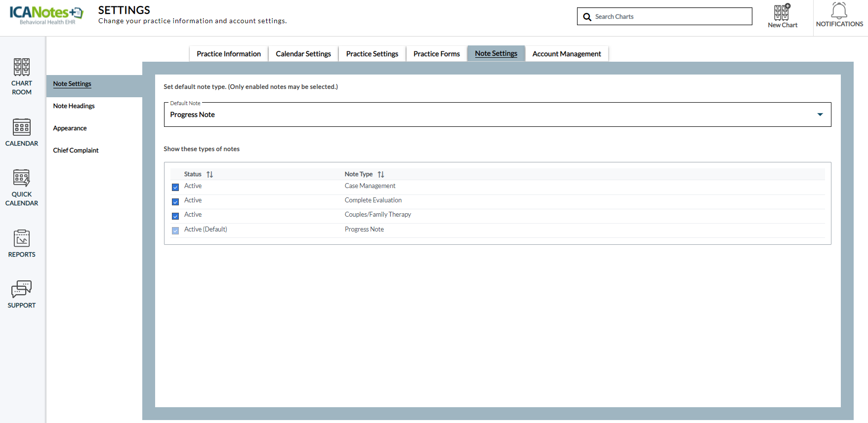Open the Chart Room icon
The height and width of the screenshot is (423, 868).
(22, 67)
